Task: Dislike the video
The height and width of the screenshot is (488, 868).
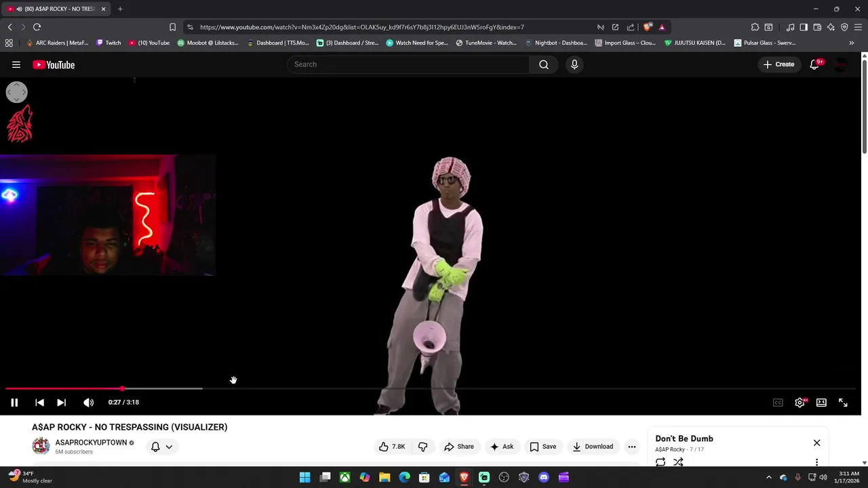Action: 422,447
